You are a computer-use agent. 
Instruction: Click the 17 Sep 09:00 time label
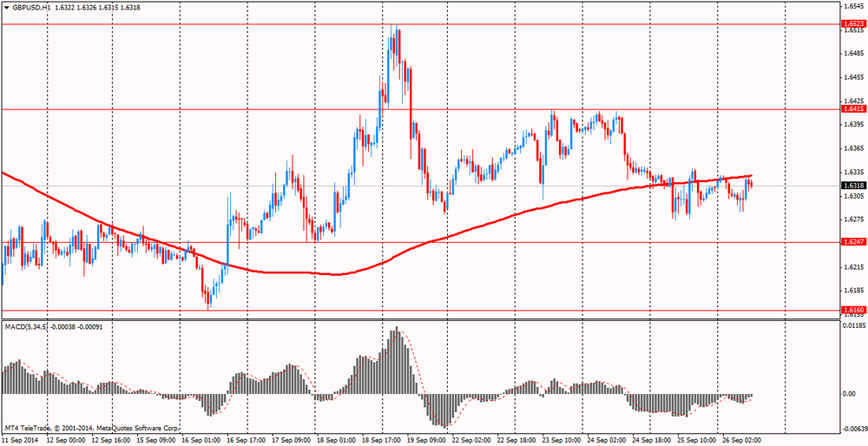pyautogui.click(x=293, y=440)
